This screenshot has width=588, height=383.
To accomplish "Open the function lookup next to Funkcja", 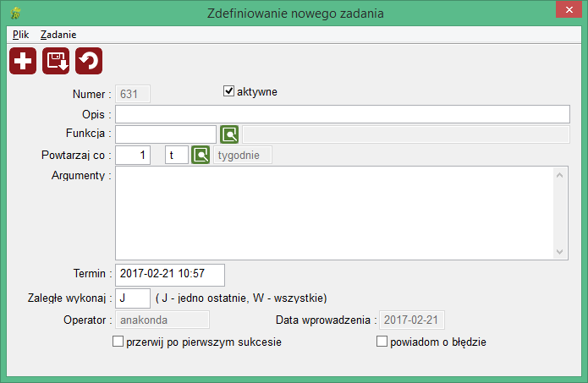I will [229, 134].
